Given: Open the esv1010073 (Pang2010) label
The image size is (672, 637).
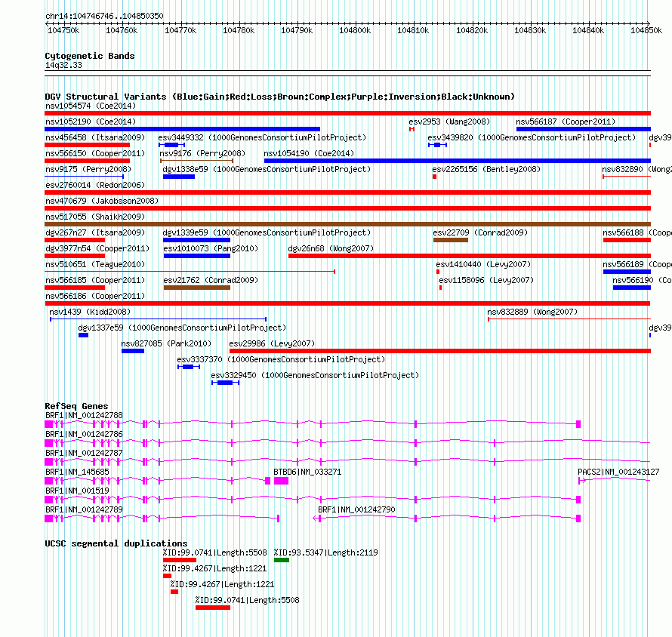Looking at the screenshot, I should coord(211,248).
